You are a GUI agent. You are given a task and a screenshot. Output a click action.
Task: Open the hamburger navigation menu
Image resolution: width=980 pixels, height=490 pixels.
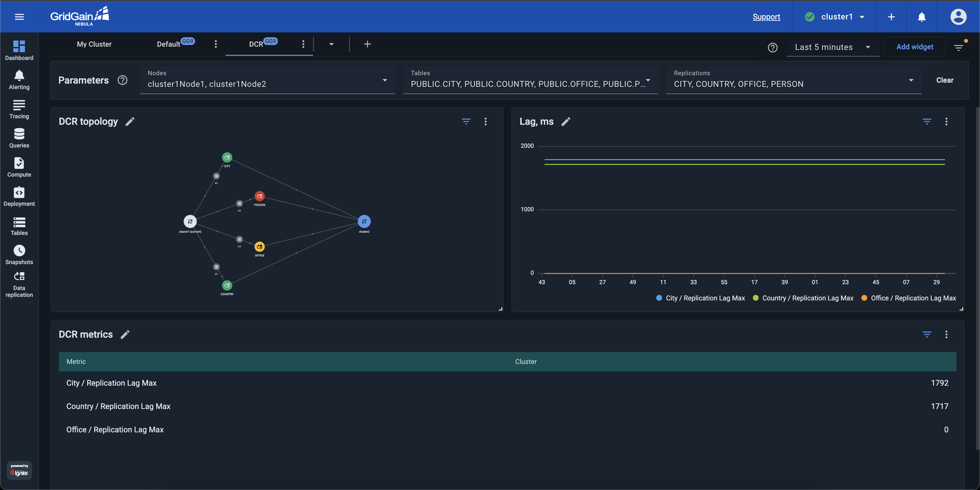(19, 17)
